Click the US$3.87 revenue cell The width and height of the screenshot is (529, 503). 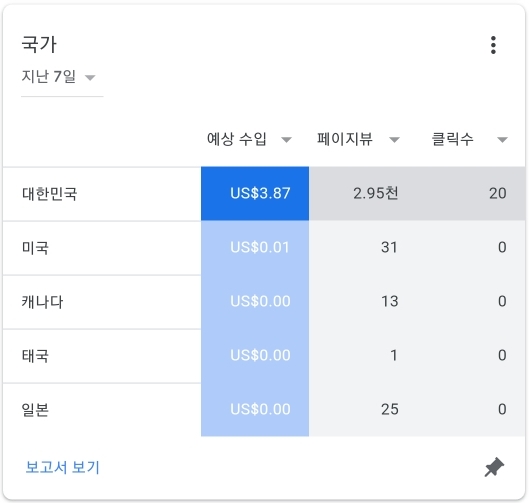[x=255, y=194]
